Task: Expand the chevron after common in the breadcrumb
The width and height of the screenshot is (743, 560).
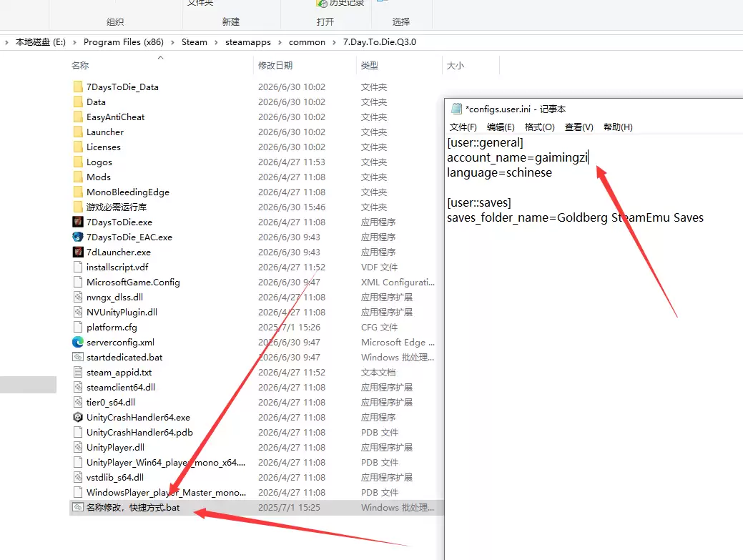Action: click(334, 42)
